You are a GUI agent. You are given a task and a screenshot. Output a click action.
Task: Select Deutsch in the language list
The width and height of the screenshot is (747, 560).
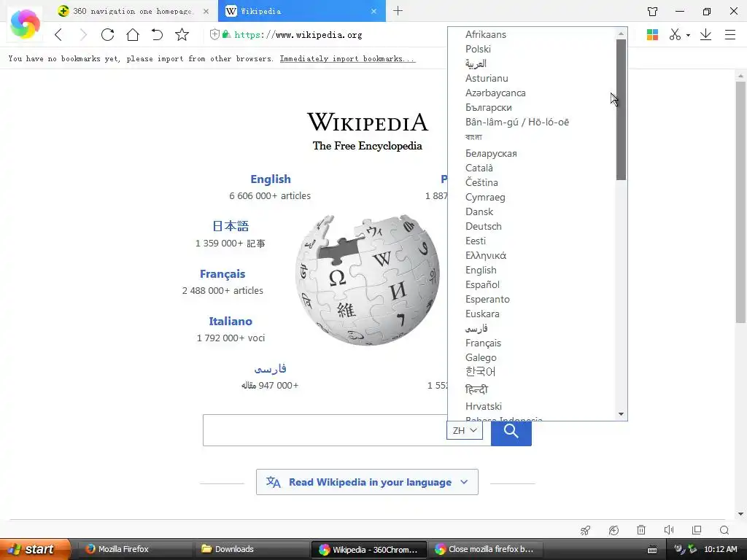pyautogui.click(x=483, y=226)
